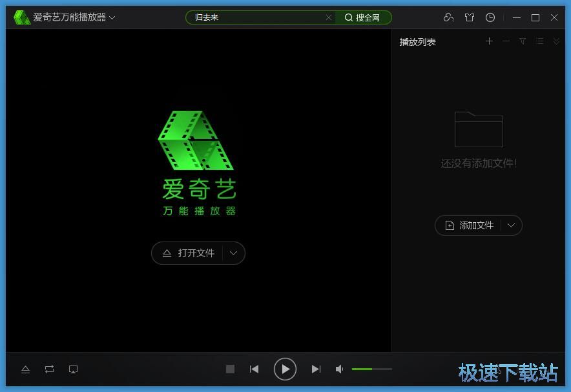This screenshot has width=571, height=392.
Task: Click the 添加文件 button in playlist
Action: click(x=469, y=225)
